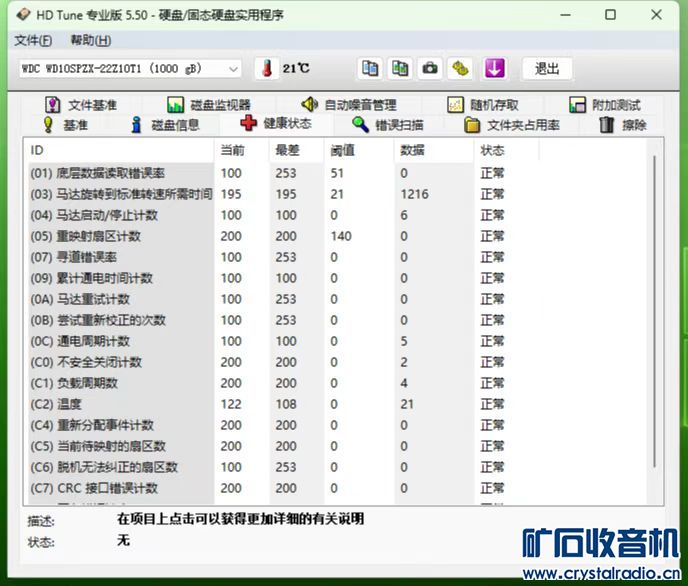Viewport: 688px width, 586px height.
Task: Select row (09) 累计通电时间计数
Action: [x=338, y=278]
